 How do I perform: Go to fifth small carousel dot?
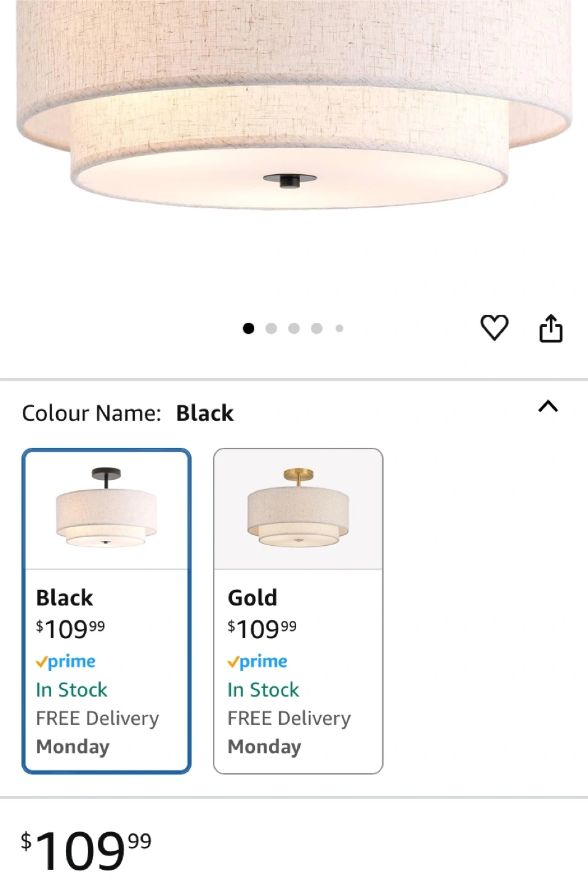[x=339, y=328]
